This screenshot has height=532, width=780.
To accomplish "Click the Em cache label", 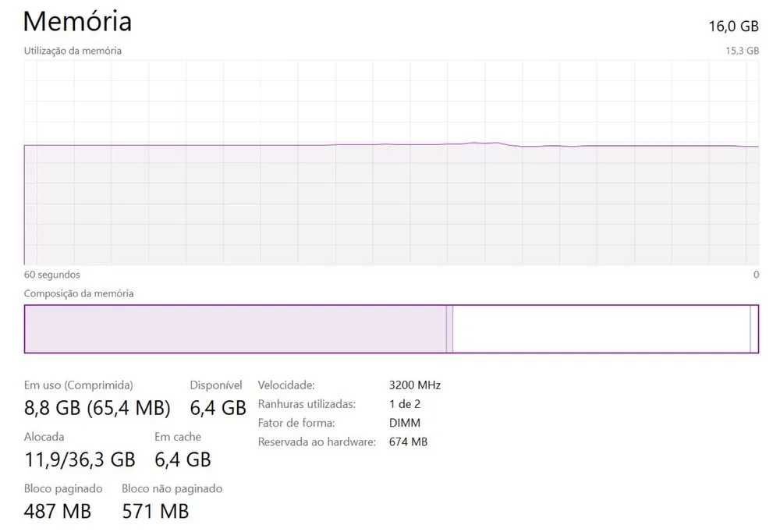I will (178, 437).
